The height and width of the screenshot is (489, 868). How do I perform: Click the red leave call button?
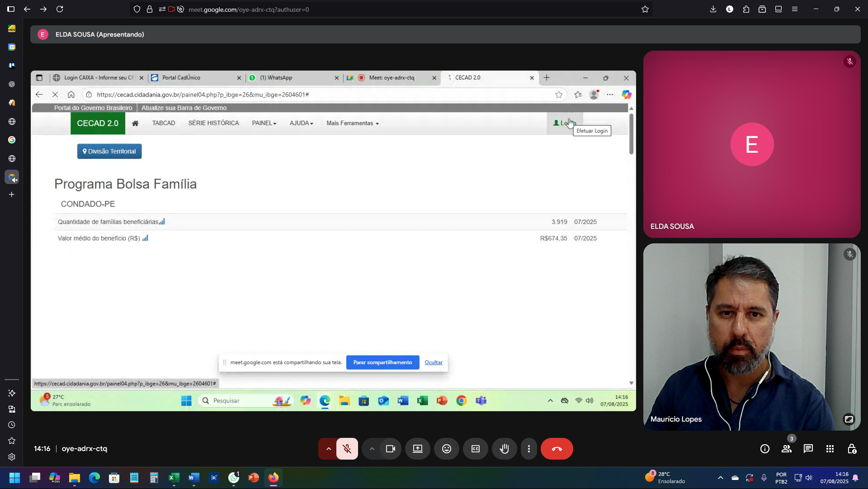pos(557,449)
